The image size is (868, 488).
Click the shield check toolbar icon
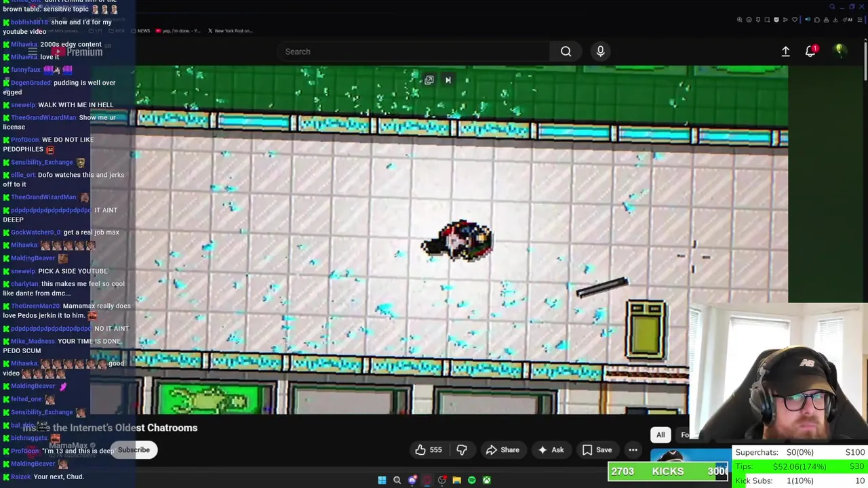coord(776,20)
